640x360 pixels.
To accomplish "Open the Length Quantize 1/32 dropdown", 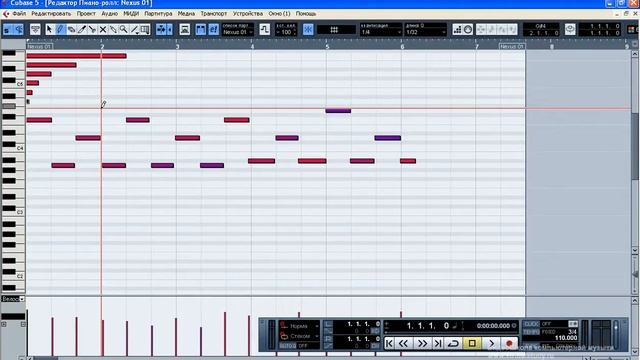I will [x=425, y=32].
